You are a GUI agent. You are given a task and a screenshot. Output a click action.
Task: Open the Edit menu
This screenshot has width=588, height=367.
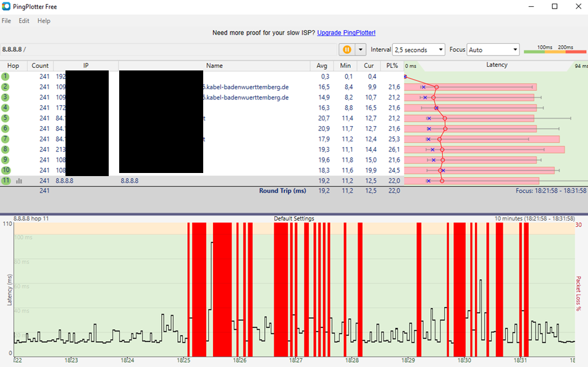(x=24, y=20)
